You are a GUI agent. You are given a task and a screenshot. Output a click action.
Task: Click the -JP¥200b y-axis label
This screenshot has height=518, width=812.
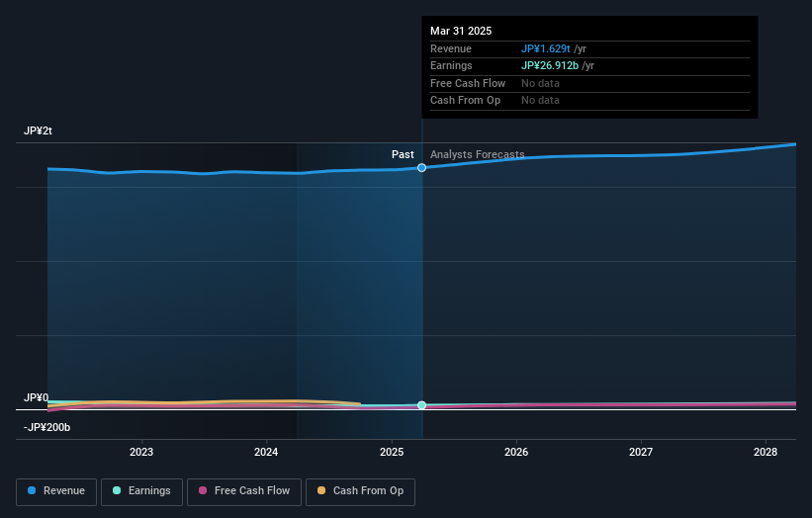point(46,427)
